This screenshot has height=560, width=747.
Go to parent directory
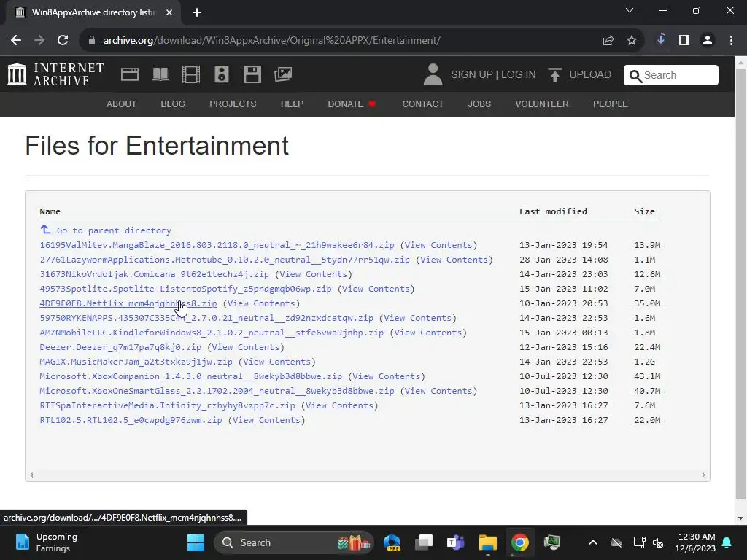[114, 230]
